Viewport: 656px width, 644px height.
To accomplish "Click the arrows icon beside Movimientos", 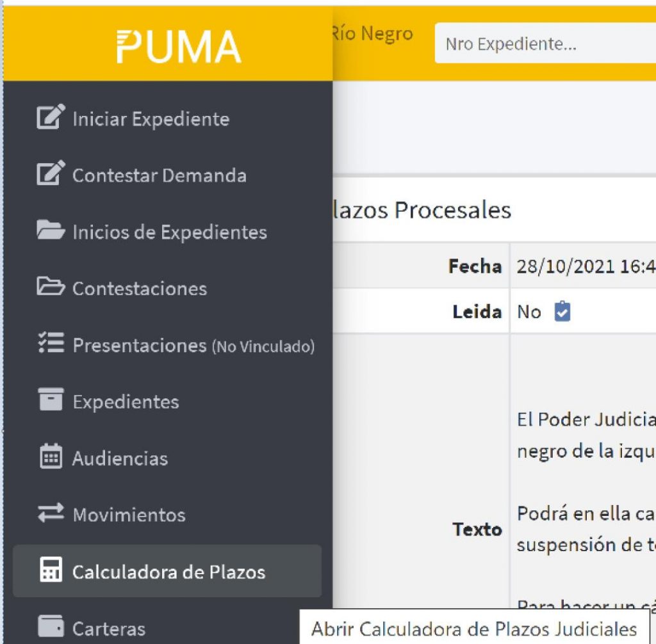I will pyautogui.click(x=51, y=513).
